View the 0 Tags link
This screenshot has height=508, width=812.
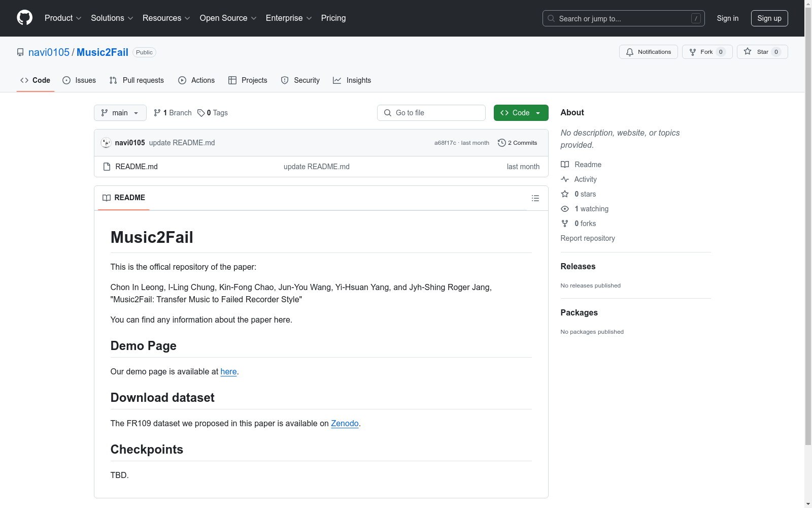(213, 113)
